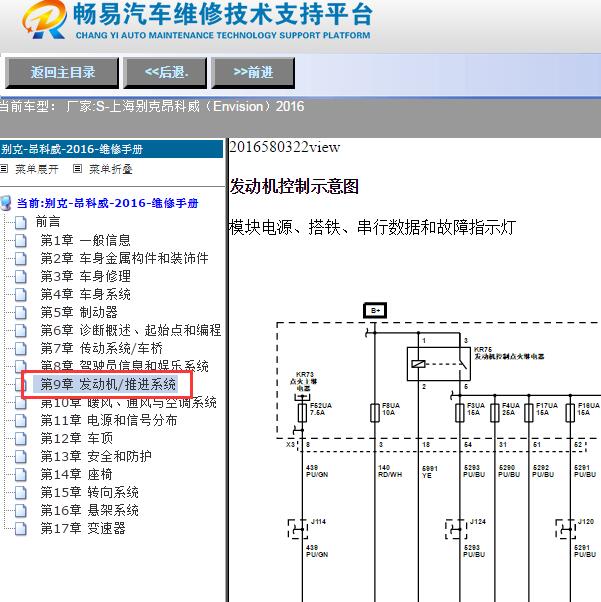Click the page icon beside 第17章

click(21, 529)
